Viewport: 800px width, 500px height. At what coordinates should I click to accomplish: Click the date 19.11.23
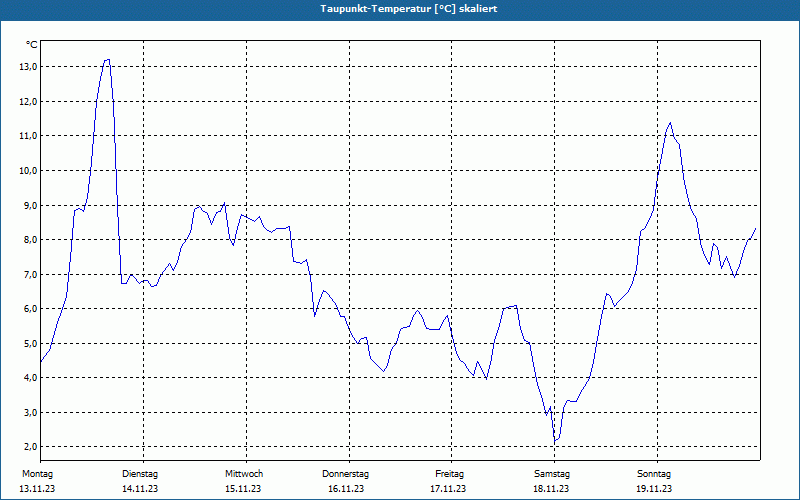(x=654, y=489)
